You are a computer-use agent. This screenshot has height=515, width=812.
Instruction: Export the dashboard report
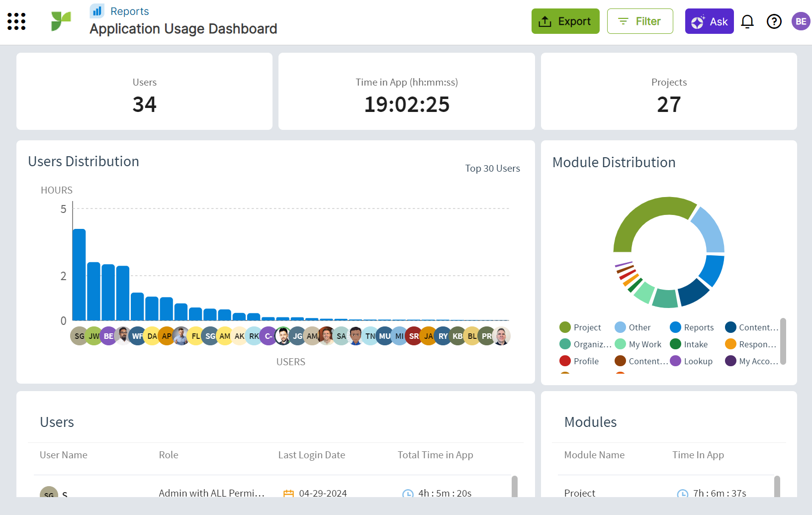[x=565, y=21]
